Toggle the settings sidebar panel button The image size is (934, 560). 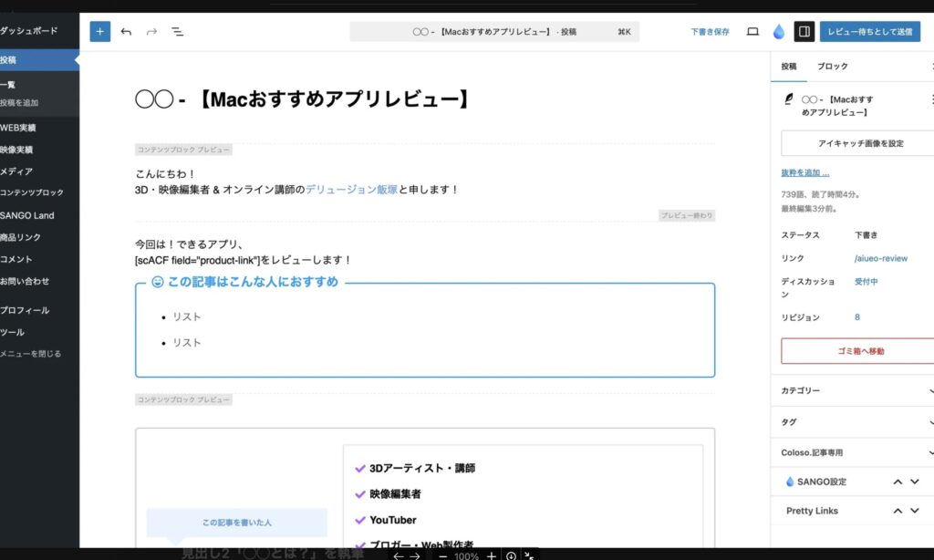tap(804, 31)
